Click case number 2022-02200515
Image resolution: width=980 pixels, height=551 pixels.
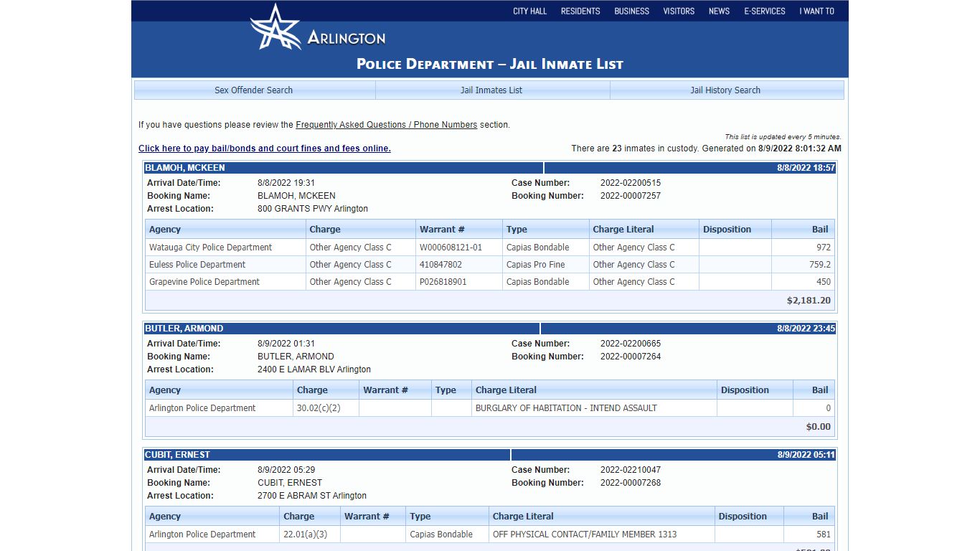pyautogui.click(x=631, y=183)
